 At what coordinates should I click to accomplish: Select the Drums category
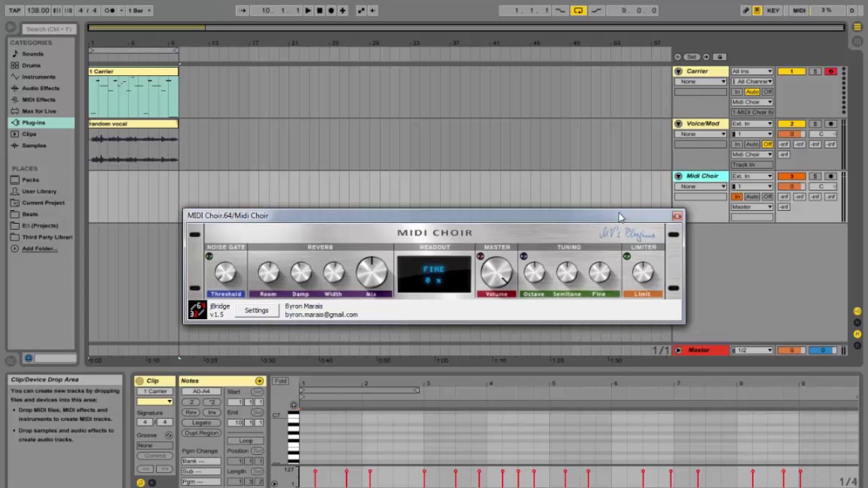[x=31, y=65]
